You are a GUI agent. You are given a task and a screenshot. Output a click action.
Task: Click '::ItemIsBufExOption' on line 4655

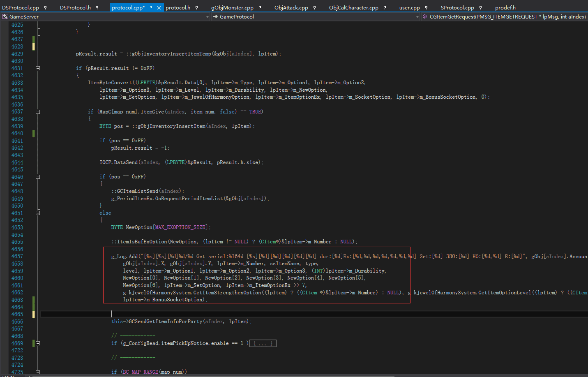click(139, 242)
